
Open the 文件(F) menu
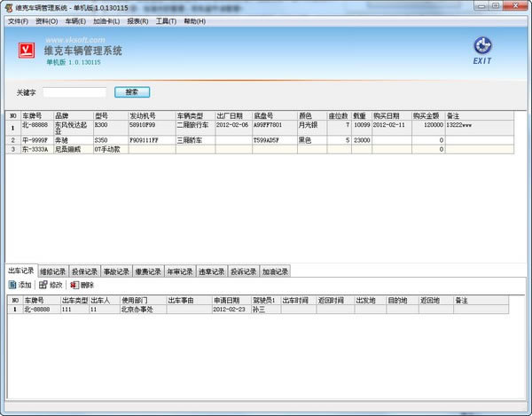(x=18, y=20)
